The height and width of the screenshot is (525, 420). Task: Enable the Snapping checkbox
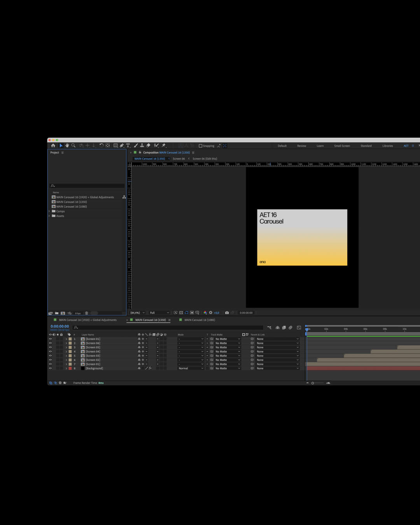pyautogui.click(x=201, y=146)
